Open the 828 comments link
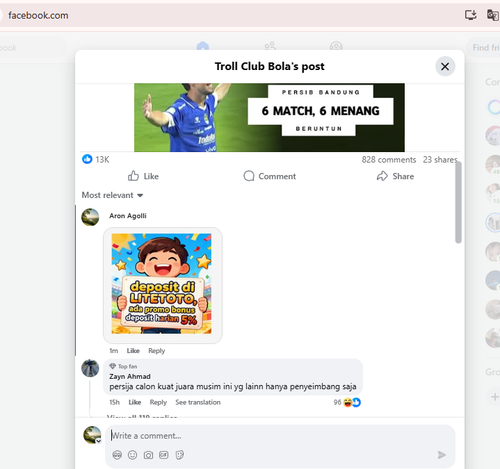The image size is (500, 469). (x=389, y=160)
